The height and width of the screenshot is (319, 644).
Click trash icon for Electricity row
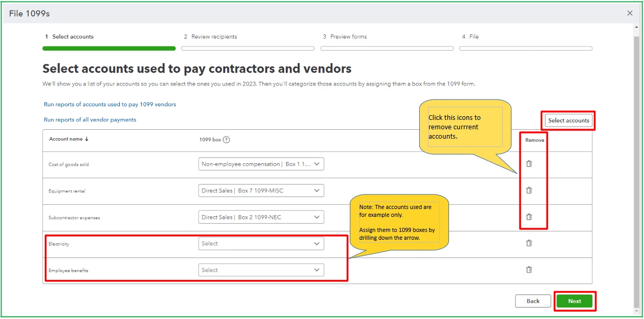pyautogui.click(x=529, y=243)
